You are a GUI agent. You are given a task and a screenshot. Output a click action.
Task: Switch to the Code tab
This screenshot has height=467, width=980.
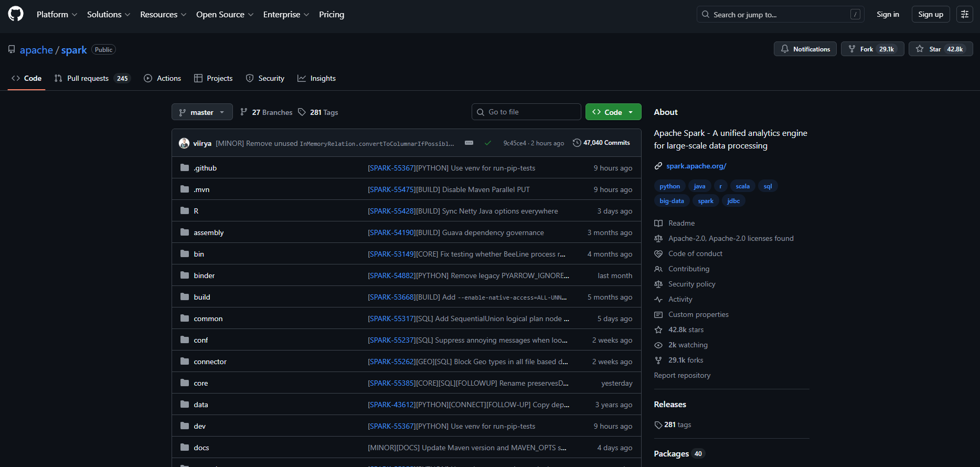pyautogui.click(x=26, y=78)
